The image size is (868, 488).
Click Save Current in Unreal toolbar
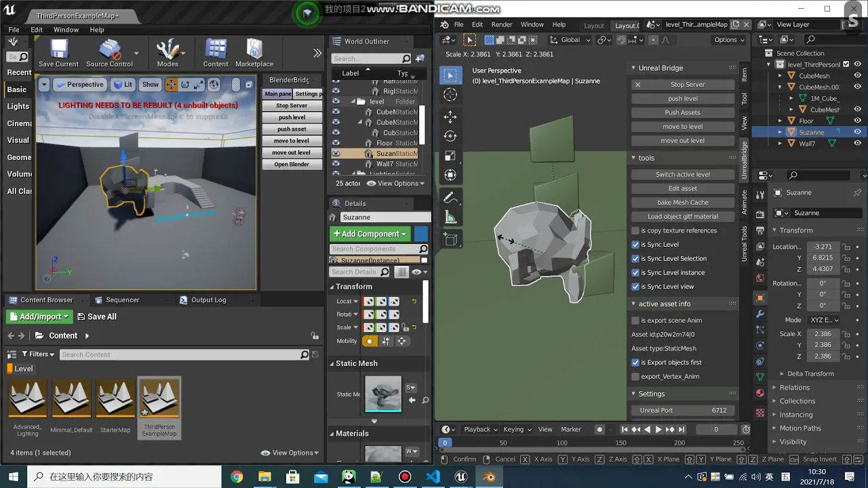point(58,53)
